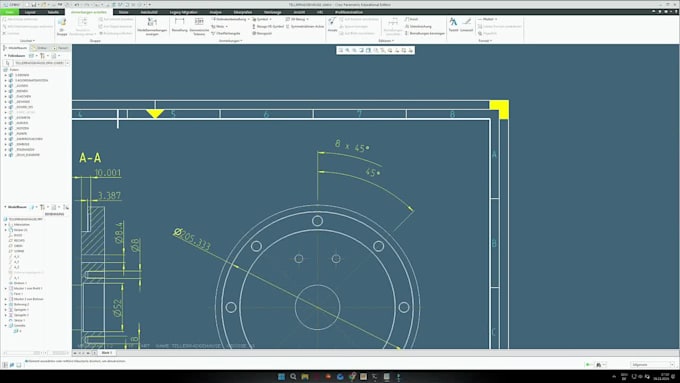The width and height of the screenshot is (680, 383).
Task: Click the Bezugs-KE-Symbol tool
Action: (x=268, y=26)
